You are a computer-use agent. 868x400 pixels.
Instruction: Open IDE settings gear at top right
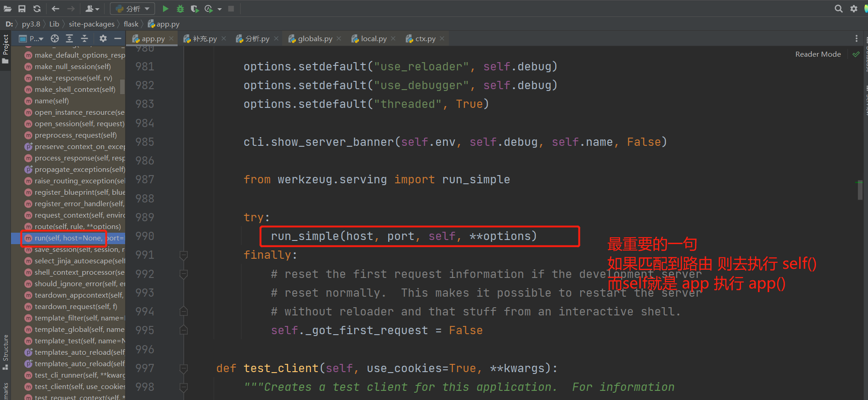click(853, 9)
